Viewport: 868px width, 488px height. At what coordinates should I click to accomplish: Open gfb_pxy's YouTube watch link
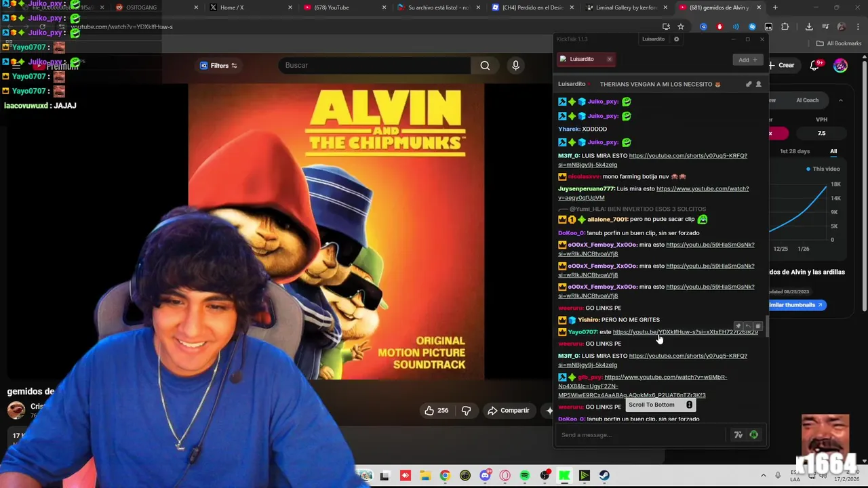[642, 386]
